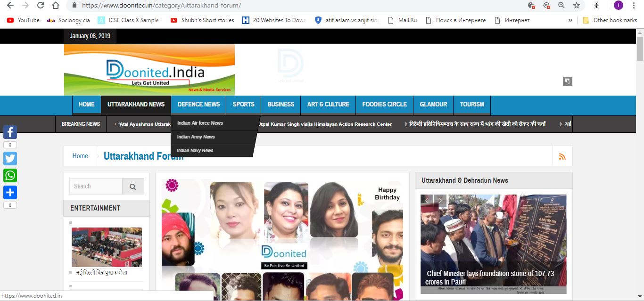Click the blocked cookies icon in address bar
The image size is (644, 301).
coord(532,6)
